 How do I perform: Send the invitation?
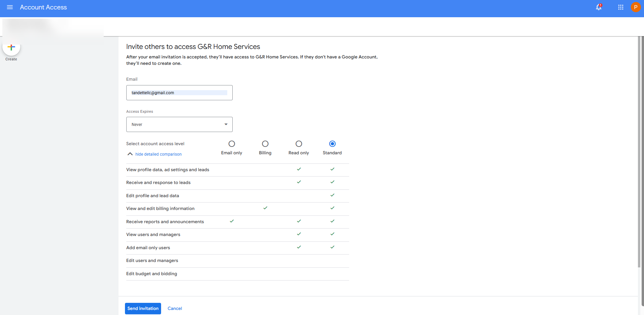(143, 308)
